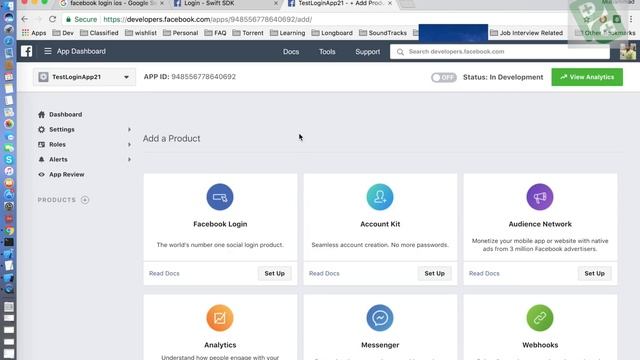The width and height of the screenshot is (640, 360).
Task: Reload the page with the refresh icon
Action: (x=52, y=19)
